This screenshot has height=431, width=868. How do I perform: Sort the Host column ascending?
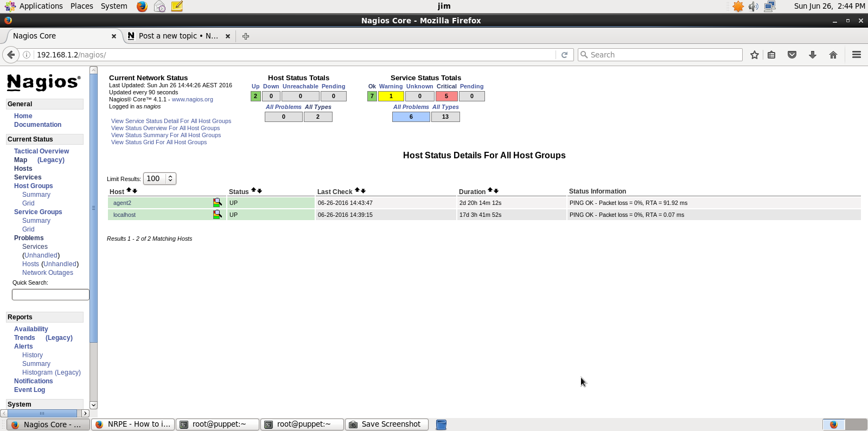(x=129, y=190)
